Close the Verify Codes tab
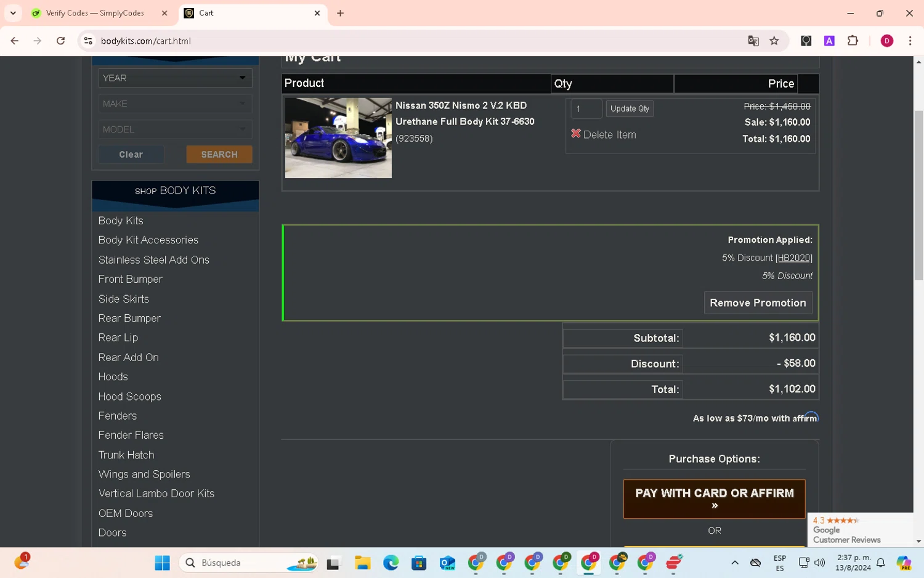 click(x=164, y=13)
